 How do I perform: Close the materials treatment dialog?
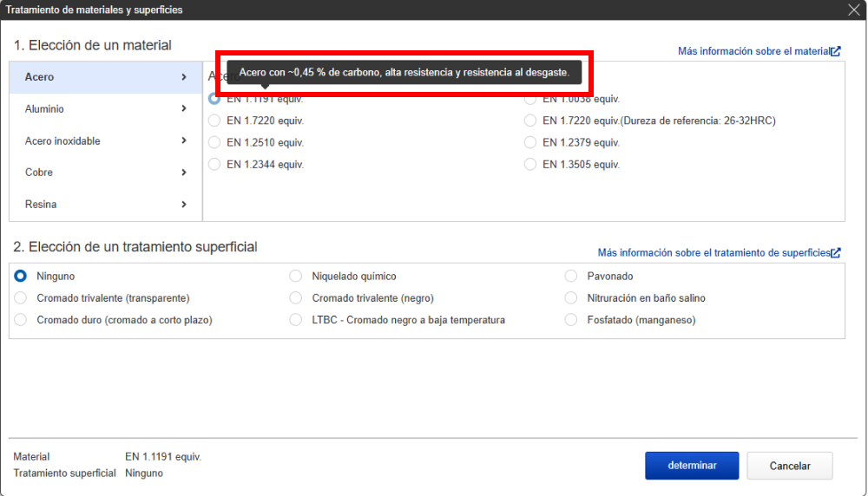click(853, 10)
